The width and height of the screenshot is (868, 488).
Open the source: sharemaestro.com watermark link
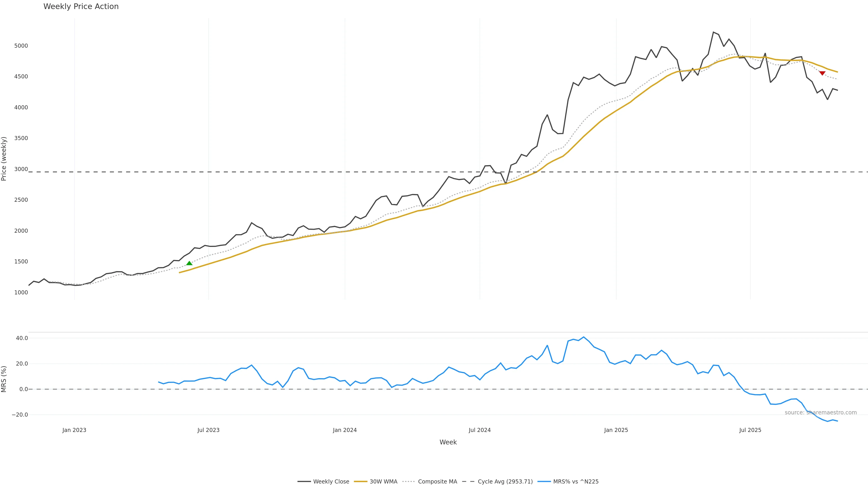(821, 413)
